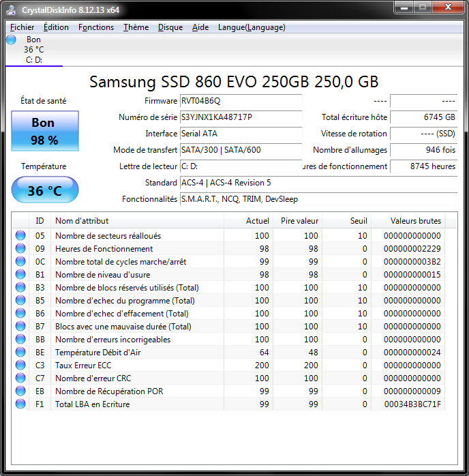Click the Firmware value field RVT04B6Q
The height and width of the screenshot is (476, 469).
pos(240,101)
